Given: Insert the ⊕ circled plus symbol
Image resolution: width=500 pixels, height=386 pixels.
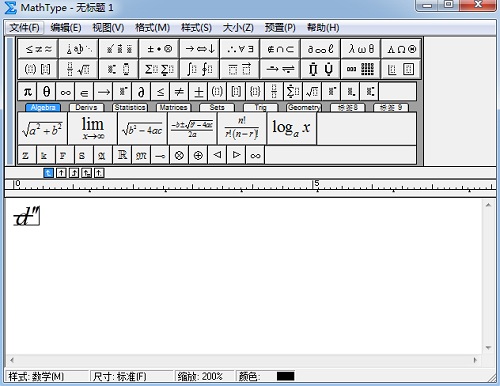Looking at the screenshot, I should (198, 155).
